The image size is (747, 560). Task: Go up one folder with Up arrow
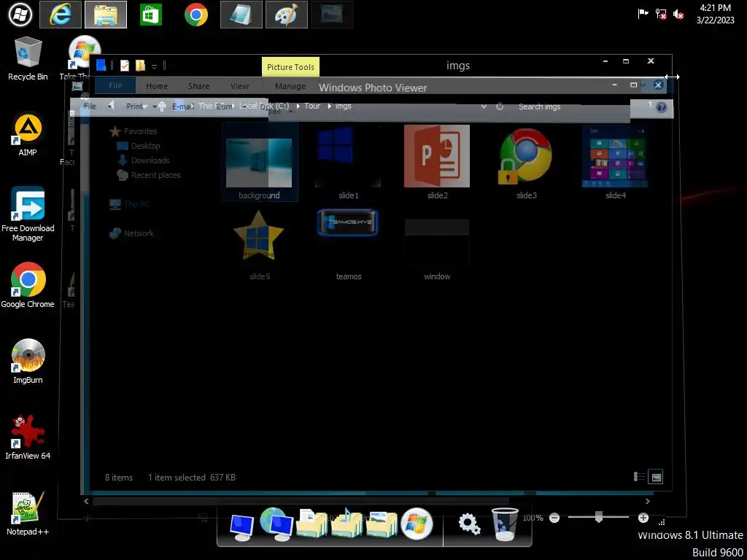(x=162, y=106)
